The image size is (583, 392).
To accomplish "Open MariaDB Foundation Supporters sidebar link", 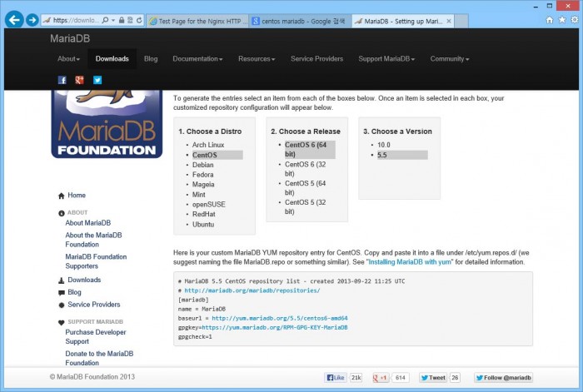I will point(96,261).
